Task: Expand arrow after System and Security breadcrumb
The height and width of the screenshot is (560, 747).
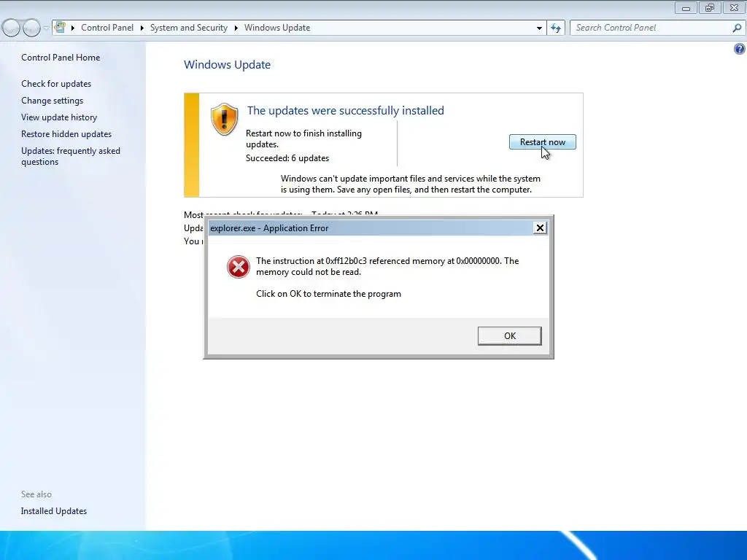Action: point(236,28)
